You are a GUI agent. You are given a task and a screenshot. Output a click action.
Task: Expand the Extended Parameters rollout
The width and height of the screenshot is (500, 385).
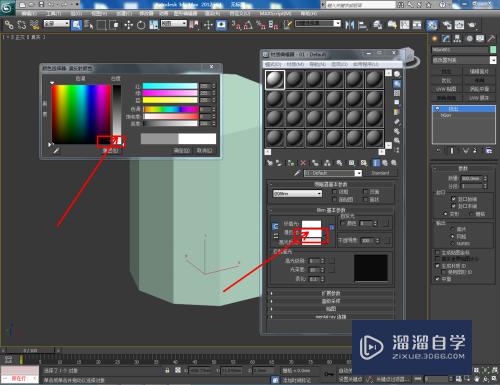click(x=331, y=293)
